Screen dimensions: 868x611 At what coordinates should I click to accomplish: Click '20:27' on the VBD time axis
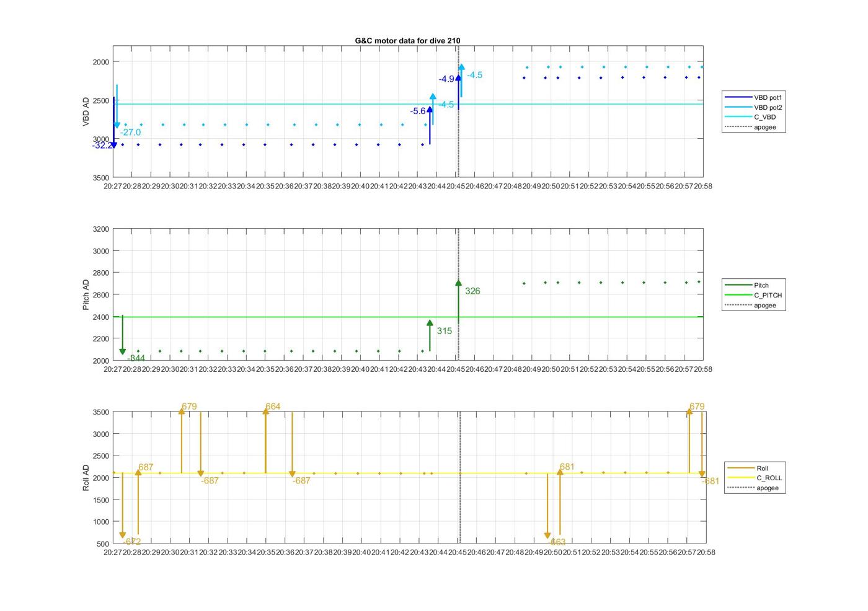(x=113, y=186)
